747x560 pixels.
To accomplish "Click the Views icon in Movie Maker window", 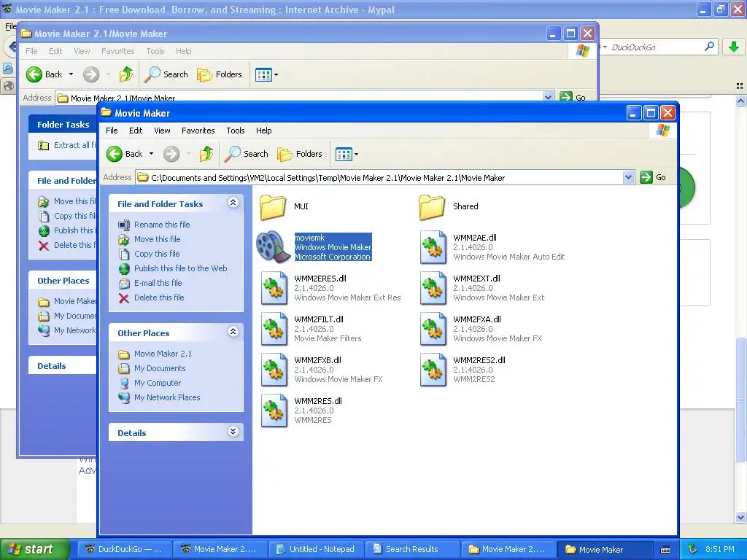I will point(343,154).
